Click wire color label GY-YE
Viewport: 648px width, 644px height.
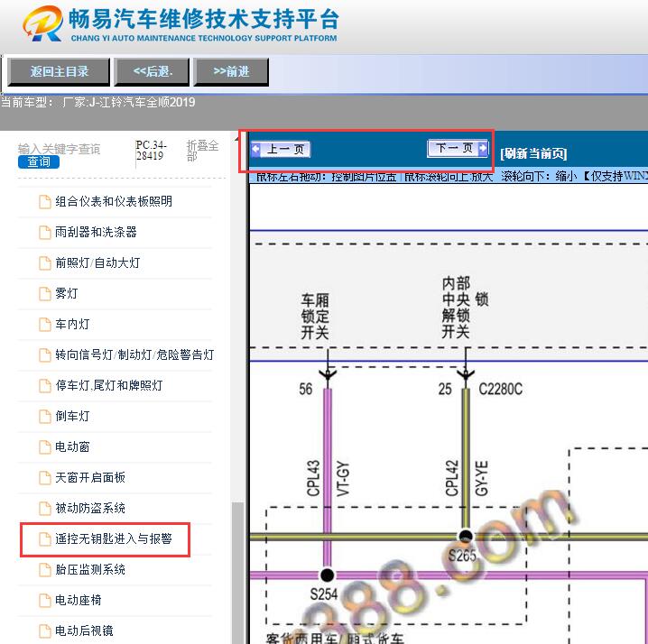(x=481, y=478)
